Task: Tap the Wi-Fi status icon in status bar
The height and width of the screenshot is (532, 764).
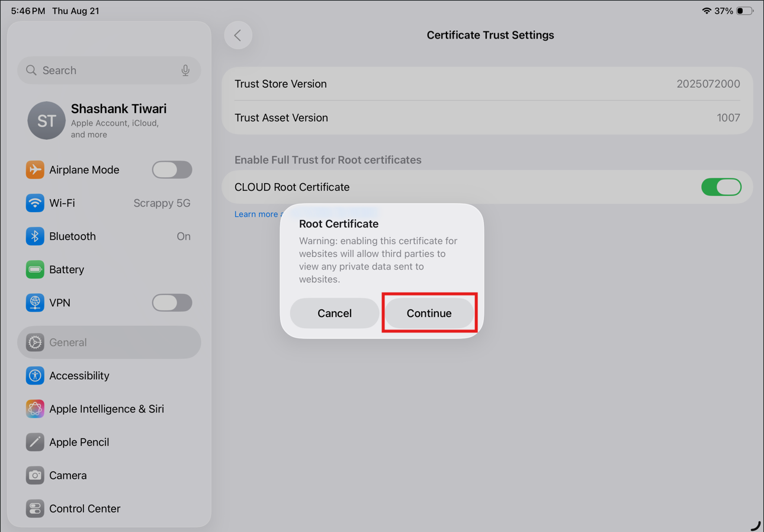Action: point(707,11)
